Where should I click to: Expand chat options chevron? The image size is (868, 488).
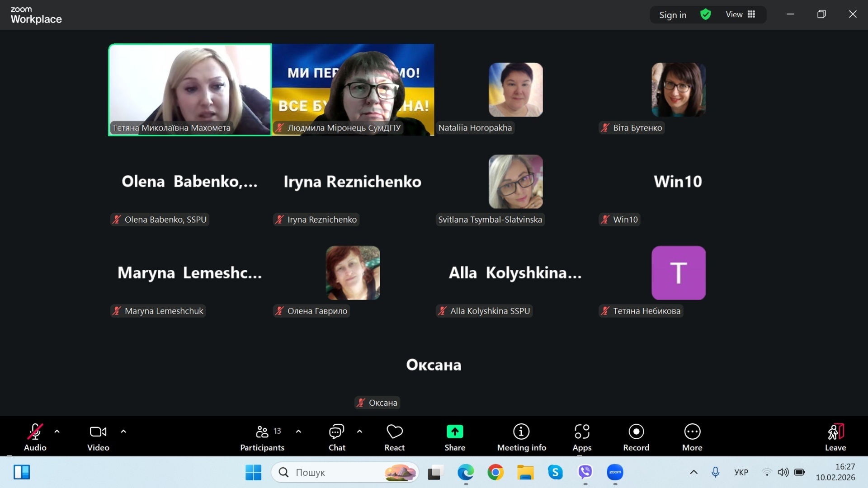click(x=359, y=432)
